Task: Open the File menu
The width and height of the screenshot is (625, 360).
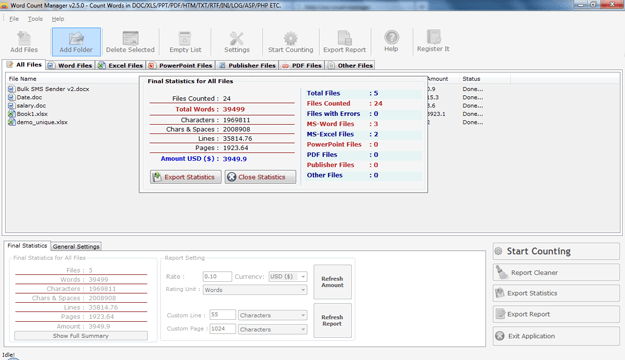Action: [14, 19]
